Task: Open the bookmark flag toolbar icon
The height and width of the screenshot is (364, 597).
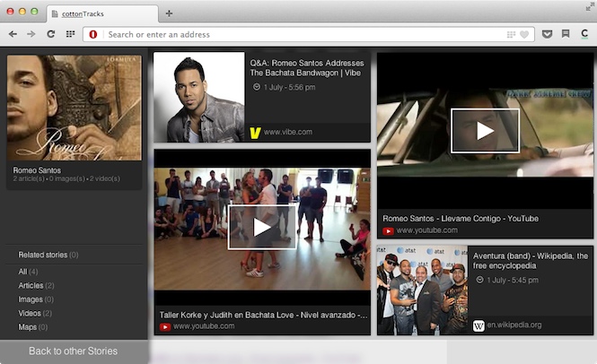Action: [x=566, y=34]
